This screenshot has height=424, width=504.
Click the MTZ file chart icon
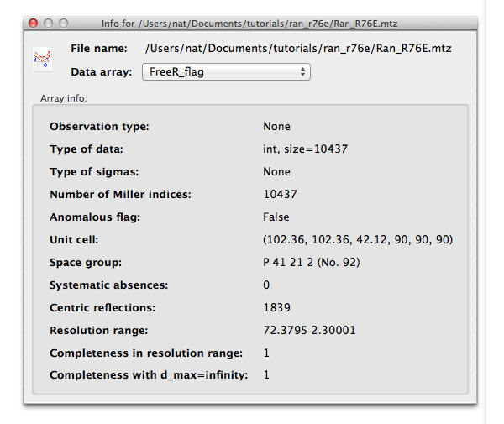(42, 59)
